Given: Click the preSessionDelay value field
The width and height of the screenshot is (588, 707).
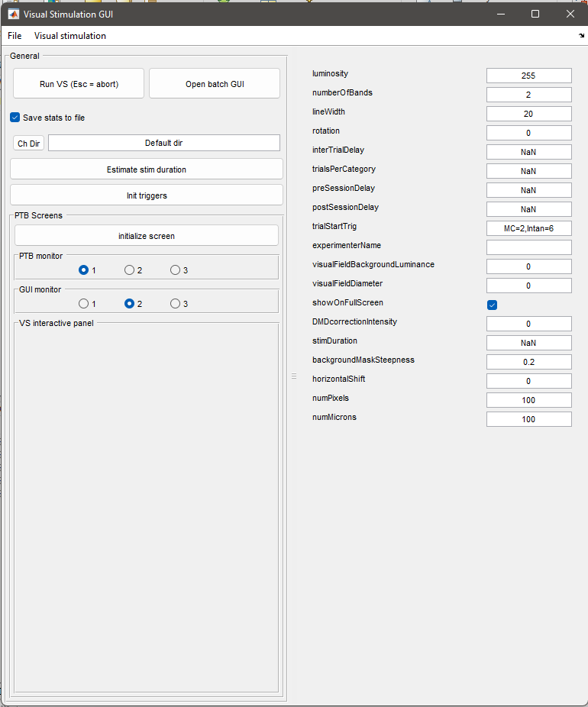Looking at the screenshot, I should point(529,190).
